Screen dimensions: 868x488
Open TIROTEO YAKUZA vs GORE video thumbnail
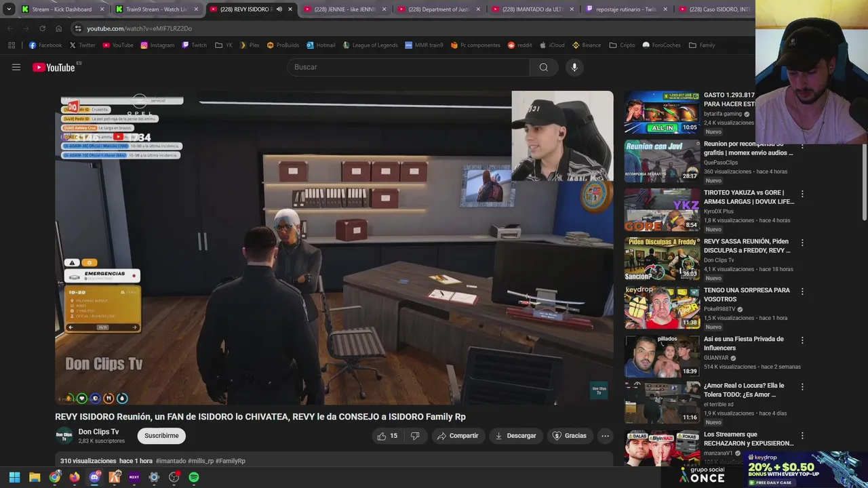pos(662,210)
